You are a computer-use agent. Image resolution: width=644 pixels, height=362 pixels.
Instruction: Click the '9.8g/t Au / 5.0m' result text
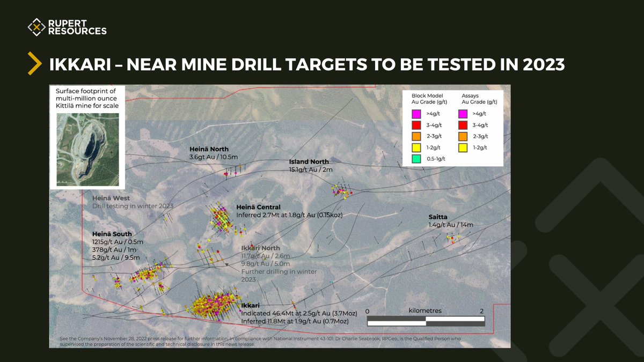point(266,264)
